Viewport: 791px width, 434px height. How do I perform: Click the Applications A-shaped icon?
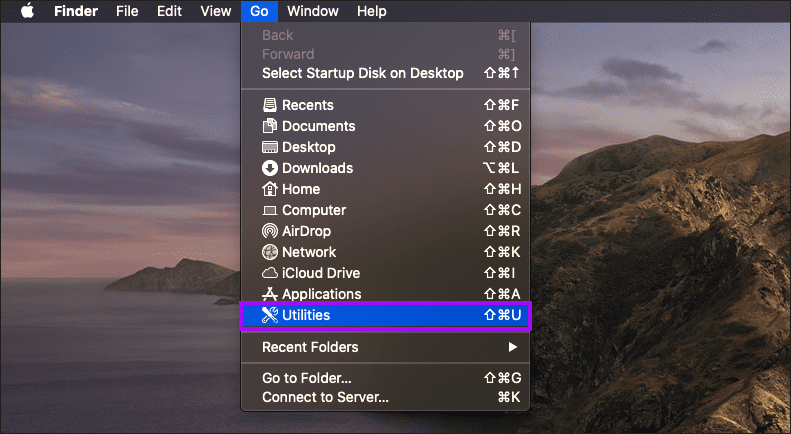pyautogui.click(x=270, y=294)
